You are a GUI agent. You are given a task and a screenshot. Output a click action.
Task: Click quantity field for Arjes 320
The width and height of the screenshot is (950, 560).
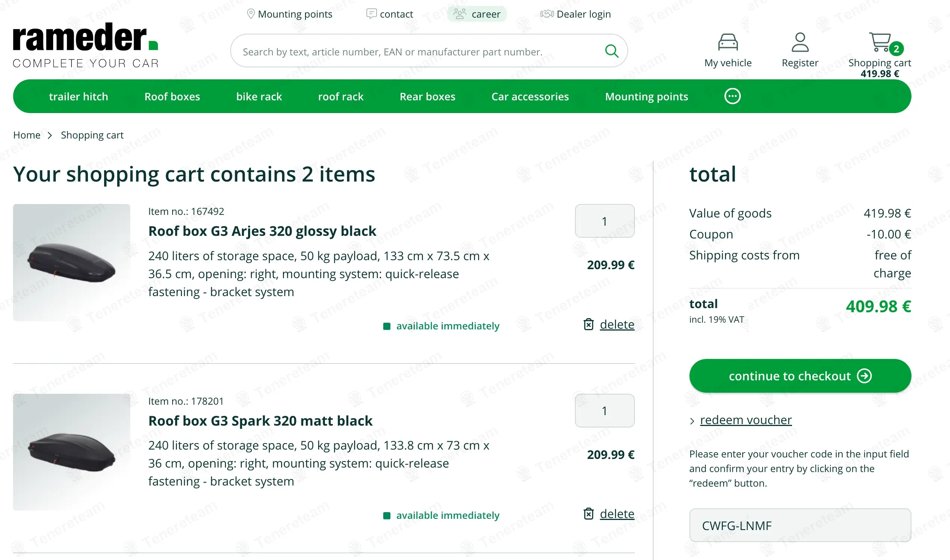tap(604, 221)
